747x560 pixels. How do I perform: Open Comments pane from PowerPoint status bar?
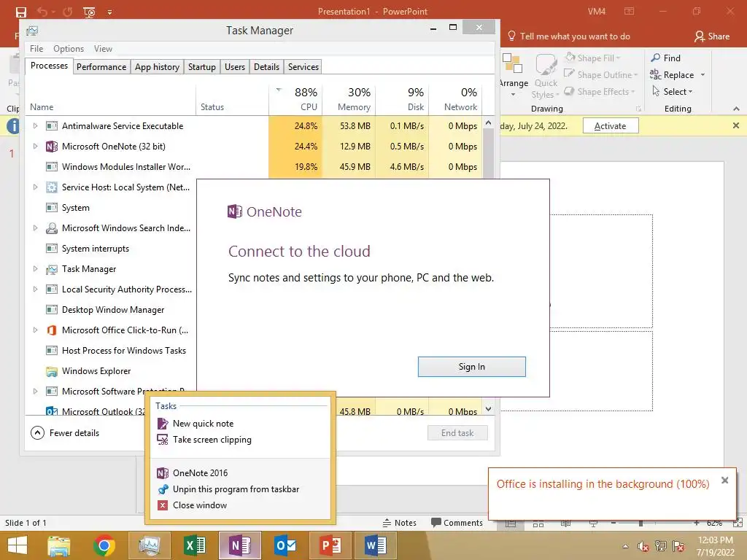(457, 523)
